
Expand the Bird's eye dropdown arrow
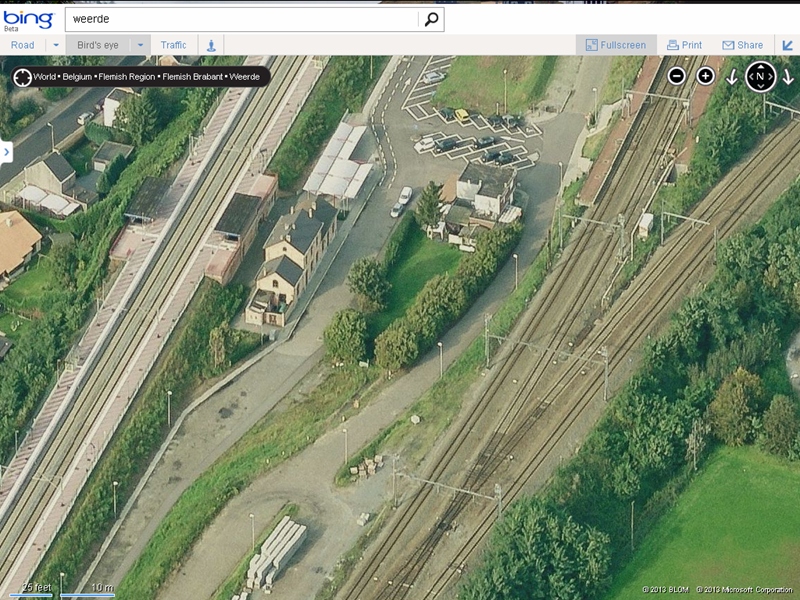click(140, 45)
